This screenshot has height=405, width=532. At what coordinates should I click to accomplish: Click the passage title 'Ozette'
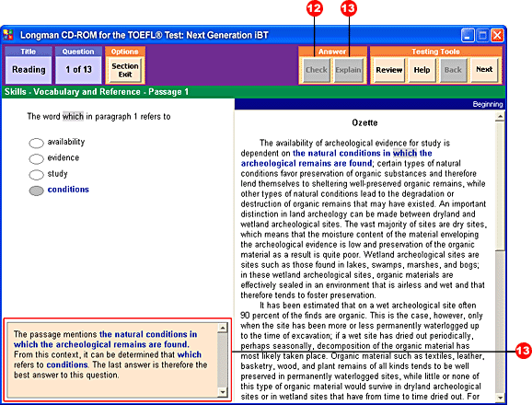click(x=364, y=122)
